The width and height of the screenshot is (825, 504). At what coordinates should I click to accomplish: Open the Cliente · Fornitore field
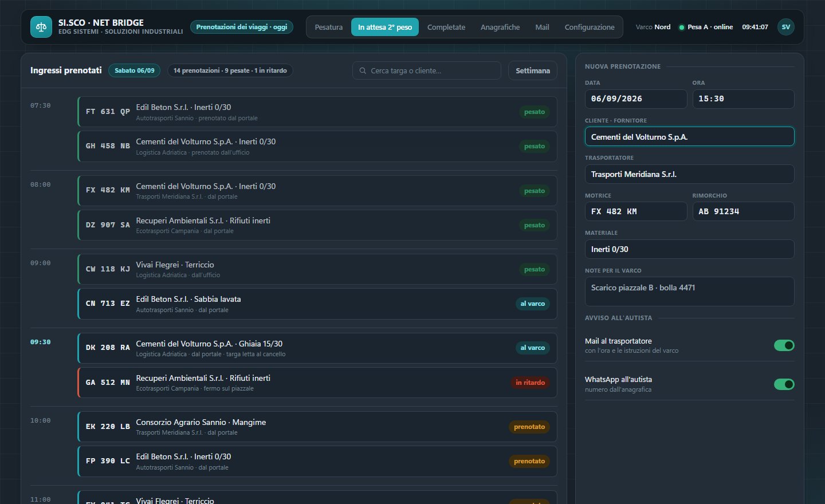690,137
